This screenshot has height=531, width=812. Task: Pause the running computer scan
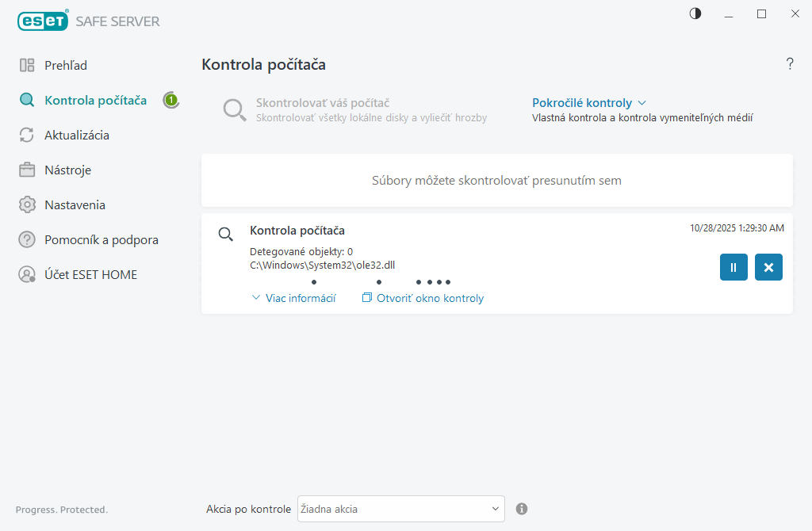pos(733,267)
